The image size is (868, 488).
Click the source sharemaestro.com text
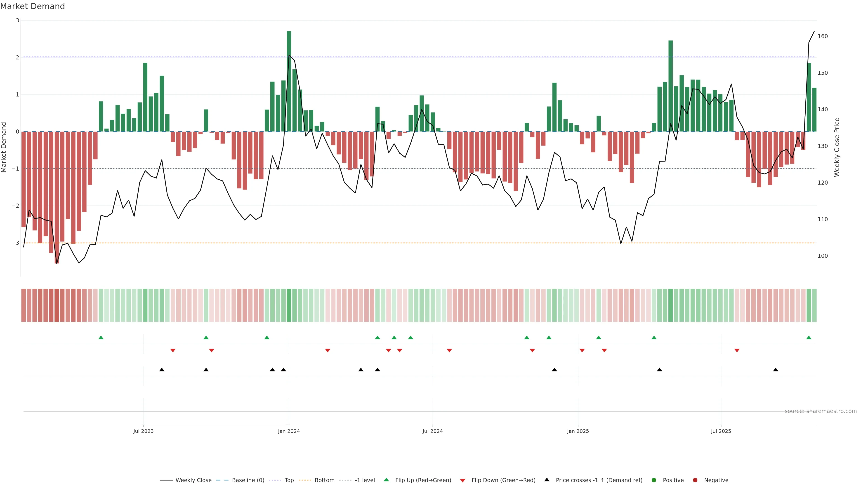821,411
